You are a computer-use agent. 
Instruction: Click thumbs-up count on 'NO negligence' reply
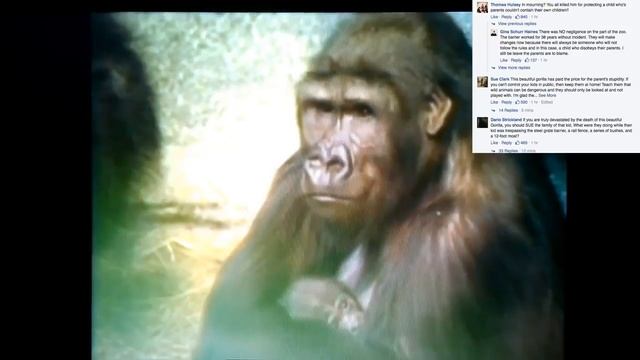[x=531, y=60]
